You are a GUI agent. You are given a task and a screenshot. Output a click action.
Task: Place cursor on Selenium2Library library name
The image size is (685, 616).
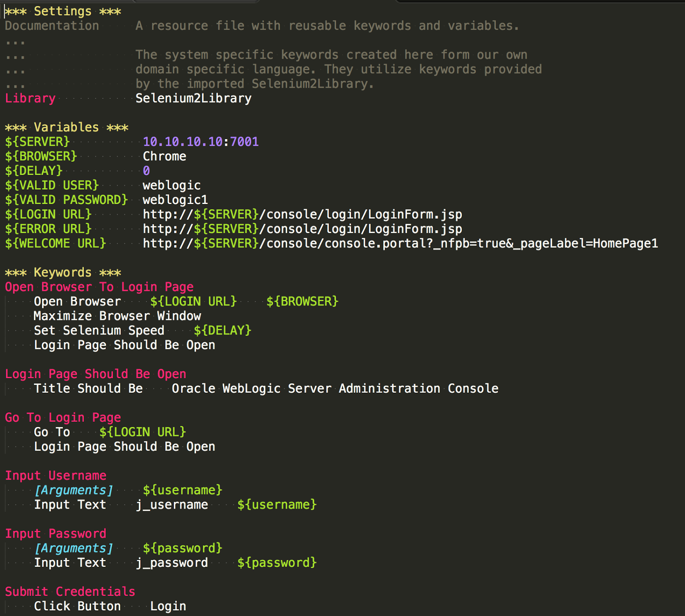(194, 98)
